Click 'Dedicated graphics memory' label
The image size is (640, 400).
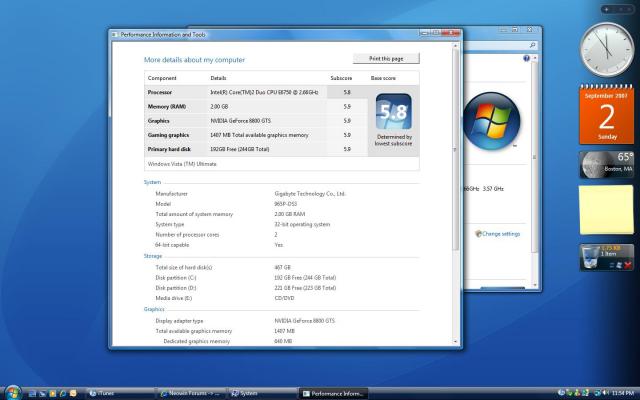click(197, 342)
